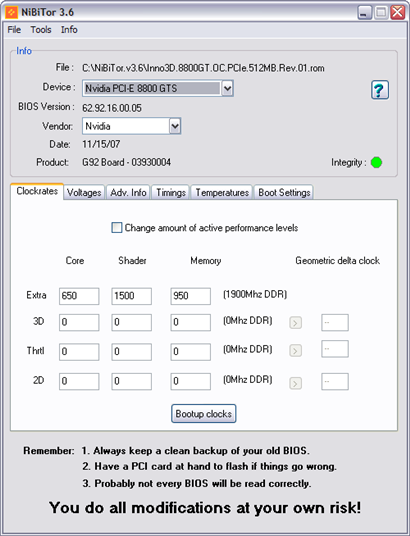Click the 3D Memory clock field
410x536 pixels.
pos(190,322)
